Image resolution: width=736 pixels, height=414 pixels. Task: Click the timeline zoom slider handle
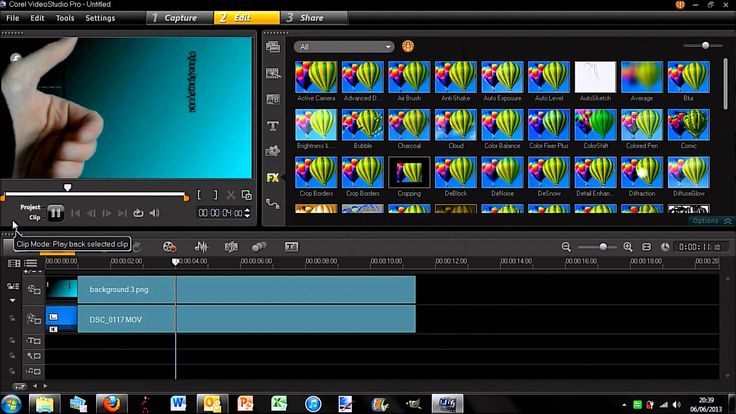[x=603, y=247]
